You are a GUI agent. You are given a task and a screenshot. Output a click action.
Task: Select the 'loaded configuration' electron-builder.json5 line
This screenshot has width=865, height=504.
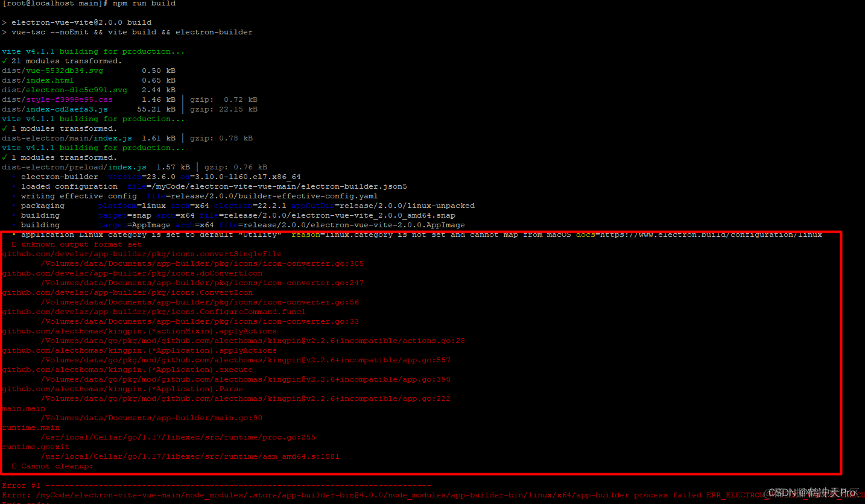209,186
